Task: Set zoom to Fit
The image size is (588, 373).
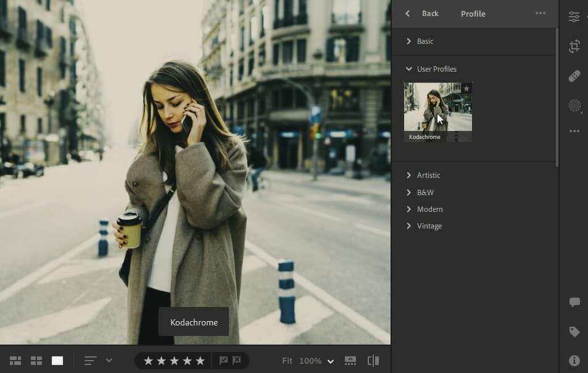Action: (287, 361)
